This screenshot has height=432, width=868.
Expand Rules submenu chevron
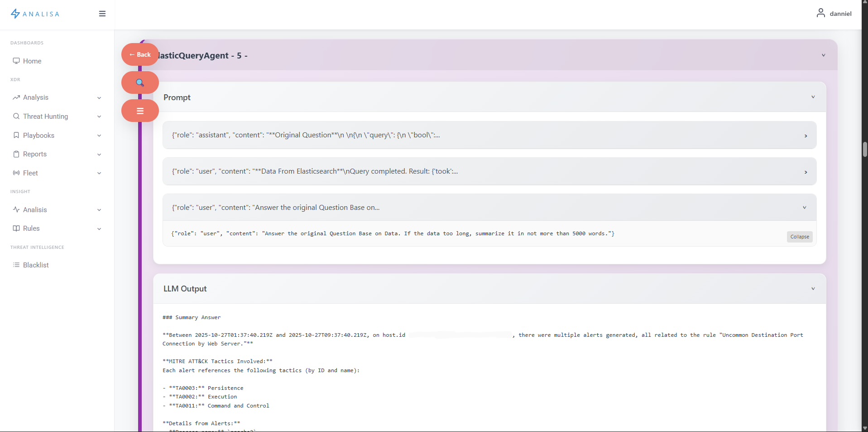click(x=99, y=229)
